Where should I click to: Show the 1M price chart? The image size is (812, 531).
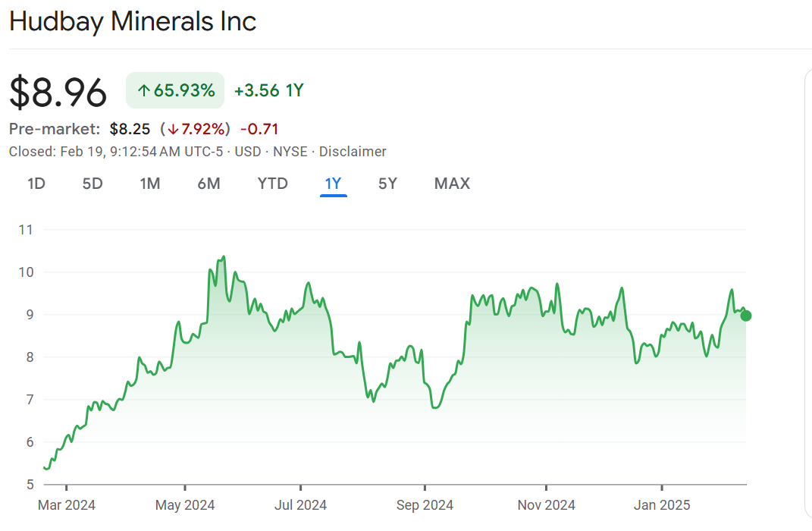tap(150, 184)
